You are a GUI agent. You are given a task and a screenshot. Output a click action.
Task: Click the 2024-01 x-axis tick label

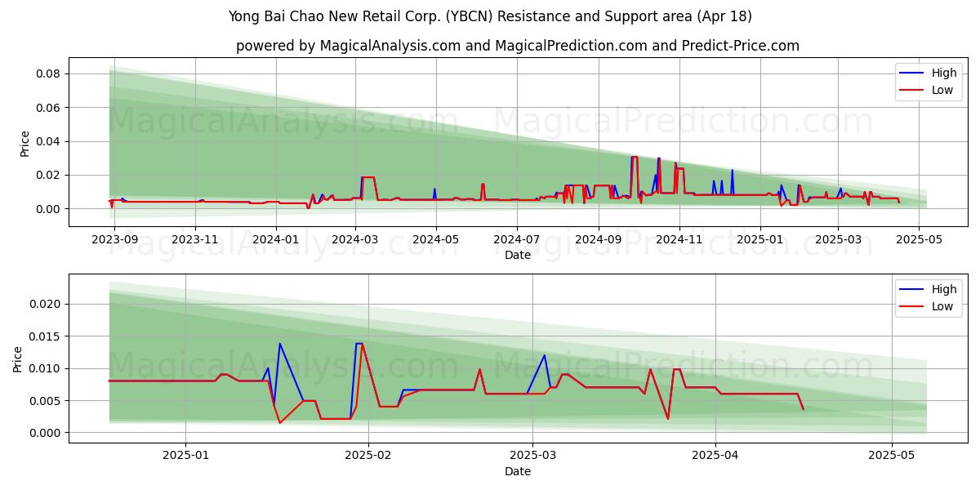(275, 239)
